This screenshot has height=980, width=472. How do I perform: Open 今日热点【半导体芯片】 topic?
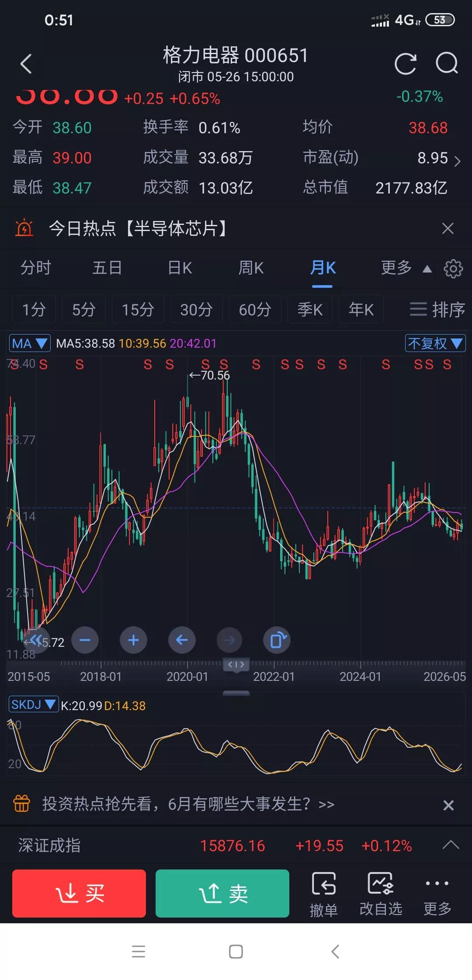[x=138, y=228]
